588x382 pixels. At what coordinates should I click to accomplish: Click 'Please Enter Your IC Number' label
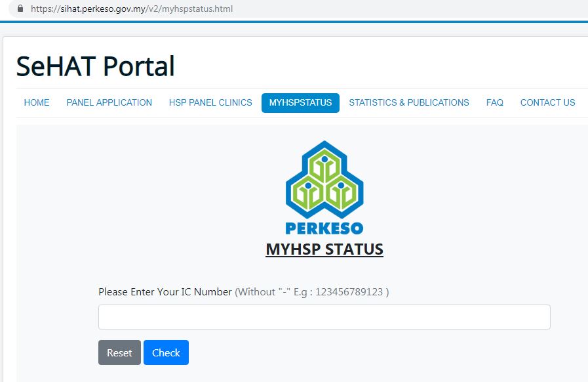pos(165,292)
